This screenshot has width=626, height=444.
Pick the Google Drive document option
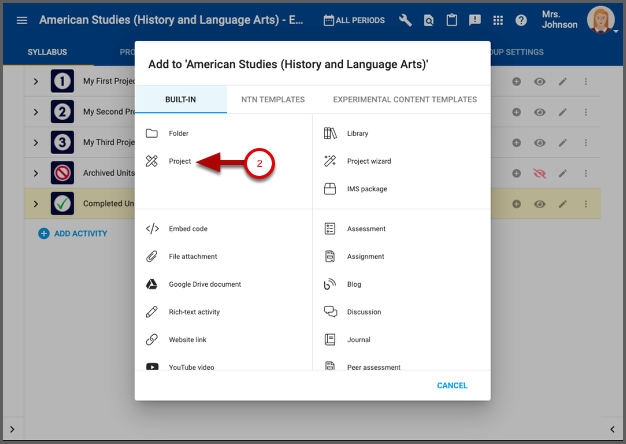(204, 284)
